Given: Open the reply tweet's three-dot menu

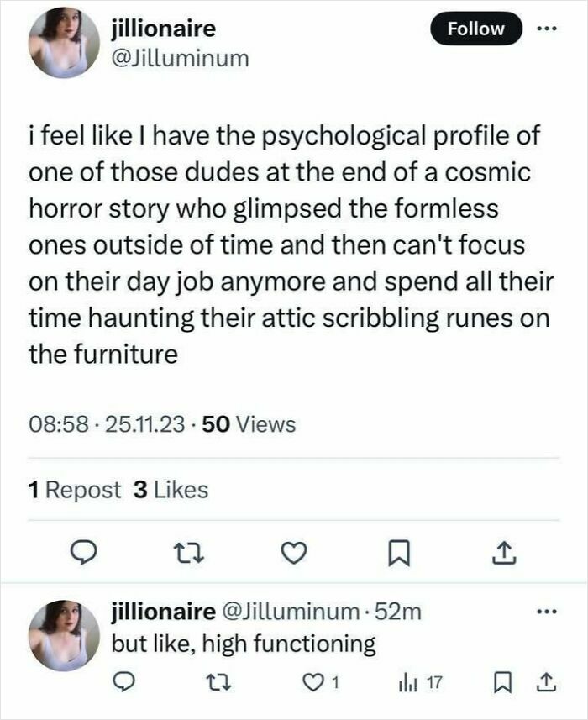Looking at the screenshot, I should point(547,612).
